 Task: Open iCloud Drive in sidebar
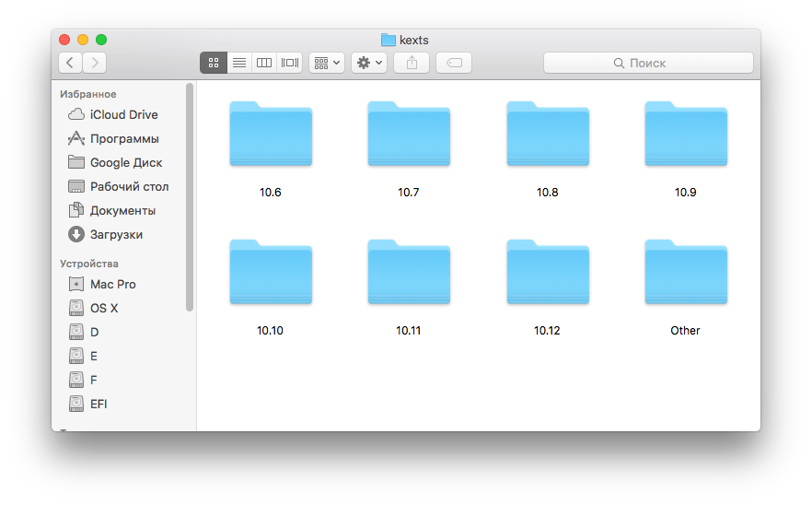click(123, 115)
